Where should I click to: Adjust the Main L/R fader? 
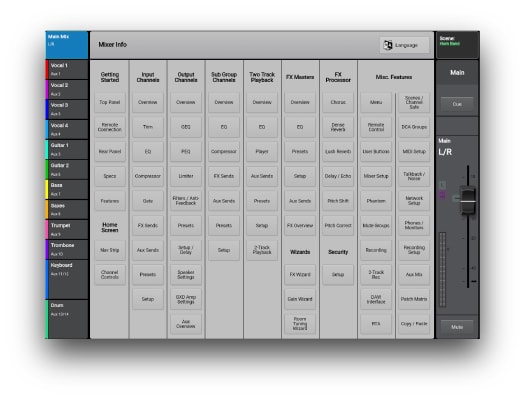tap(468, 201)
